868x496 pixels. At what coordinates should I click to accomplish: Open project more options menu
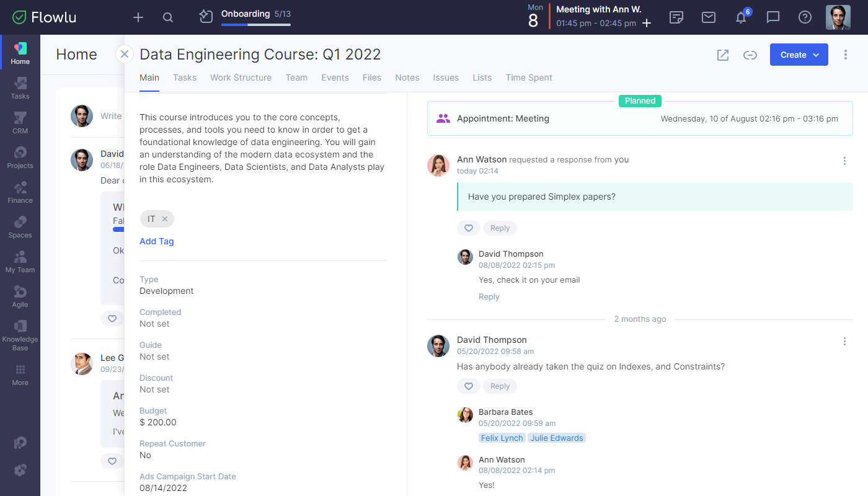click(x=846, y=55)
